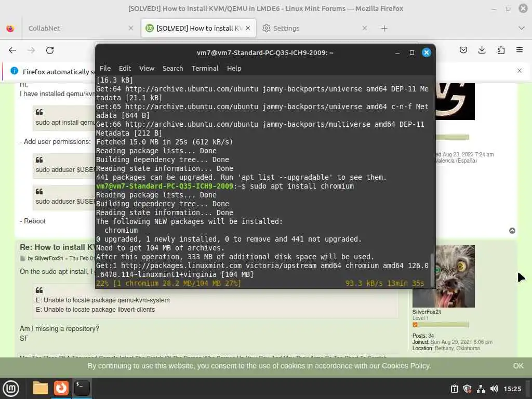Screen dimensions: 532x399
Task: Click the terminal download progress line
Action: point(260,283)
